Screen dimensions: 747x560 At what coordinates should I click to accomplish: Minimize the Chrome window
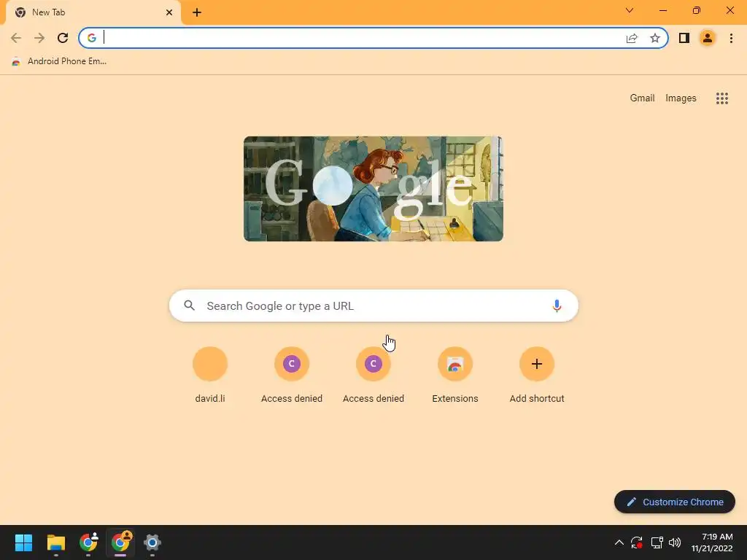tap(662, 10)
